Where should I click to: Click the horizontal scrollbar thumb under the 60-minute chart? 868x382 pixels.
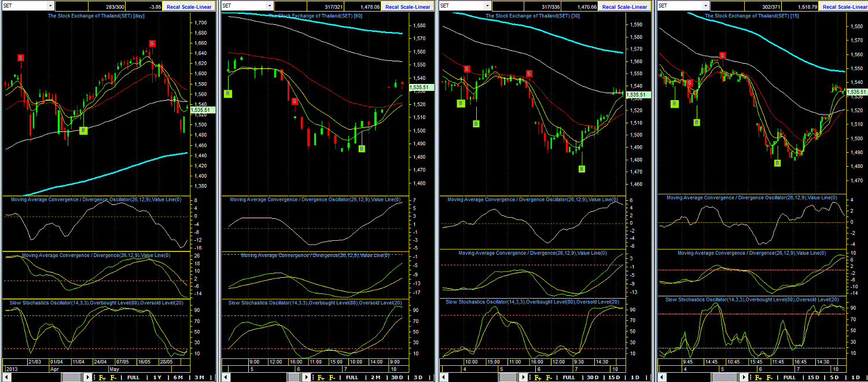295,377
